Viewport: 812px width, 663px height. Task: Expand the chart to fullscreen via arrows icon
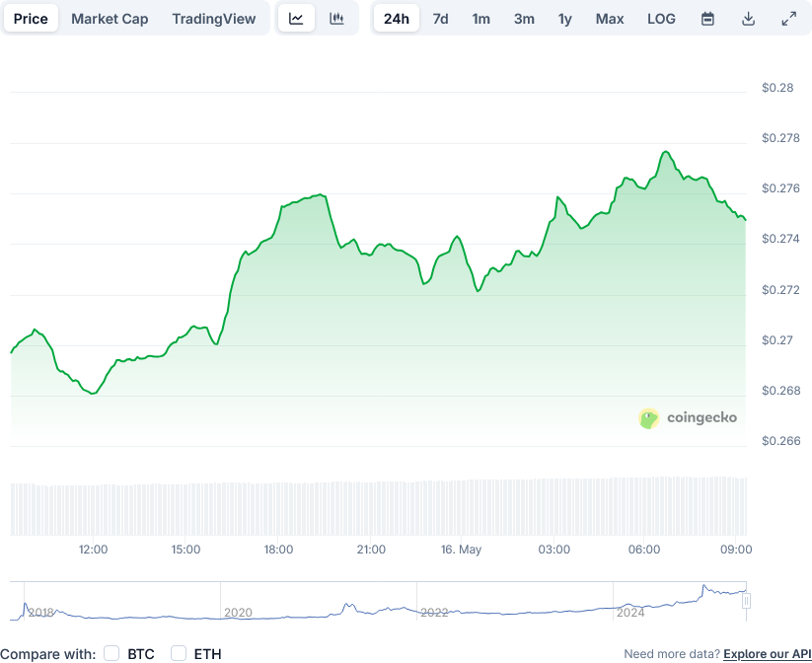(788, 17)
